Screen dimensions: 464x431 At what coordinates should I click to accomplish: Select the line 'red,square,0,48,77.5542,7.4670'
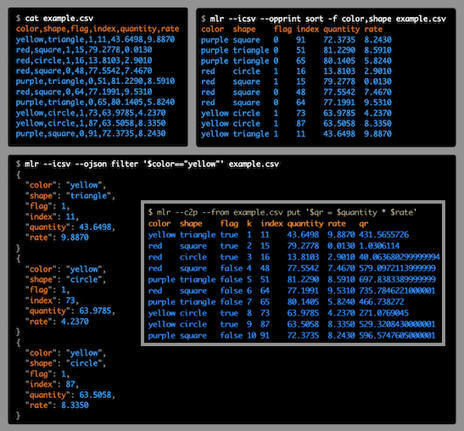[84, 71]
